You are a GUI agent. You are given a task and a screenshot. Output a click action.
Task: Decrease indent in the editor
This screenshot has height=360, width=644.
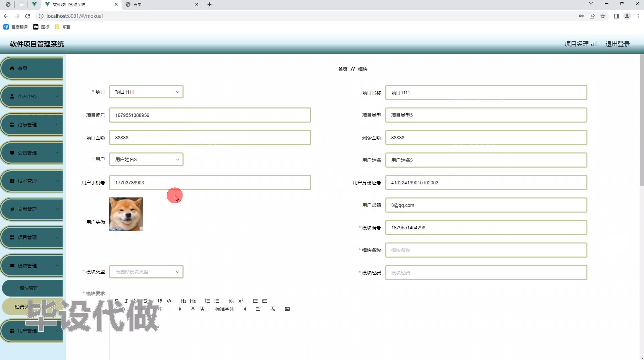click(x=255, y=301)
